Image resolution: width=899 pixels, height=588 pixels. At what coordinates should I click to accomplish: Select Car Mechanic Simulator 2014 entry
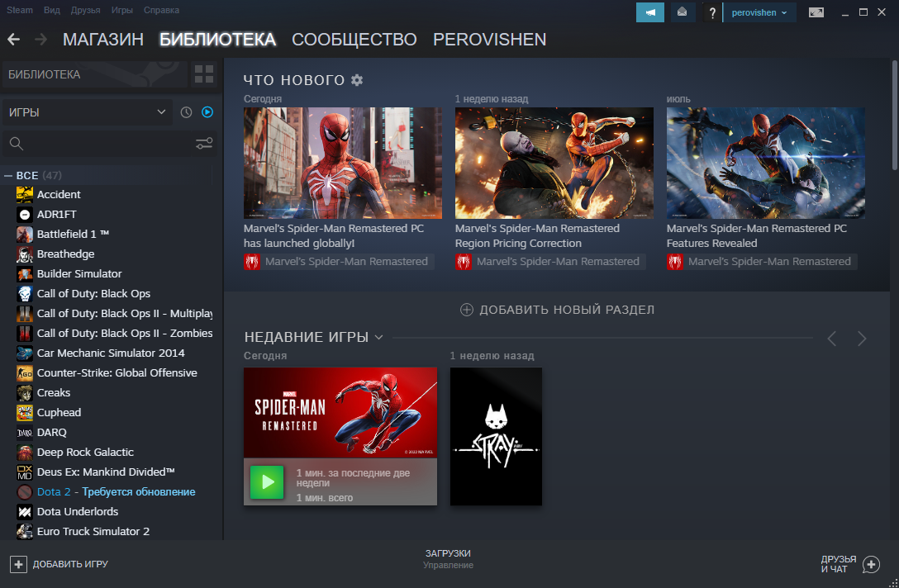(x=111, y=353)
